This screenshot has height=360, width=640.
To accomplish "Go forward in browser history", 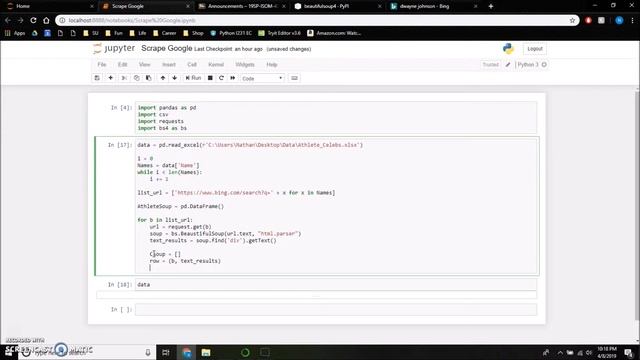I will pyautogui.click(x=20, y=20).
